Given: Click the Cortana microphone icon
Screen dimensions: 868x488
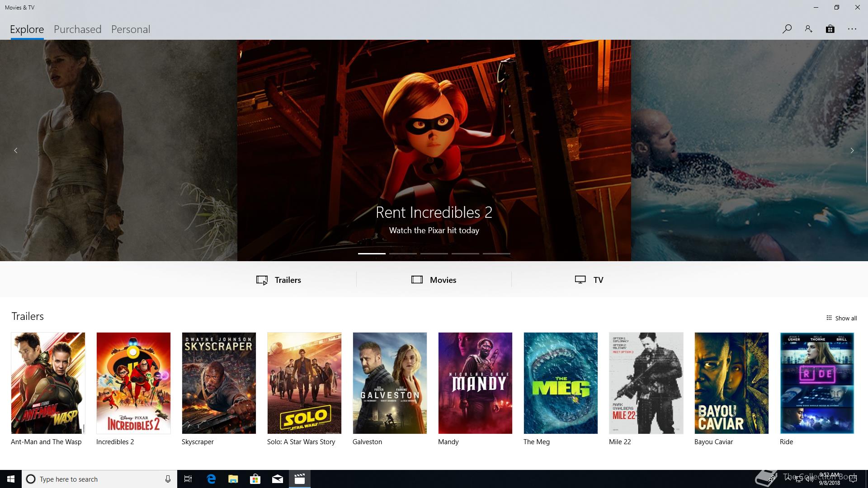Looking at the screenshot, I should point(168,479).
